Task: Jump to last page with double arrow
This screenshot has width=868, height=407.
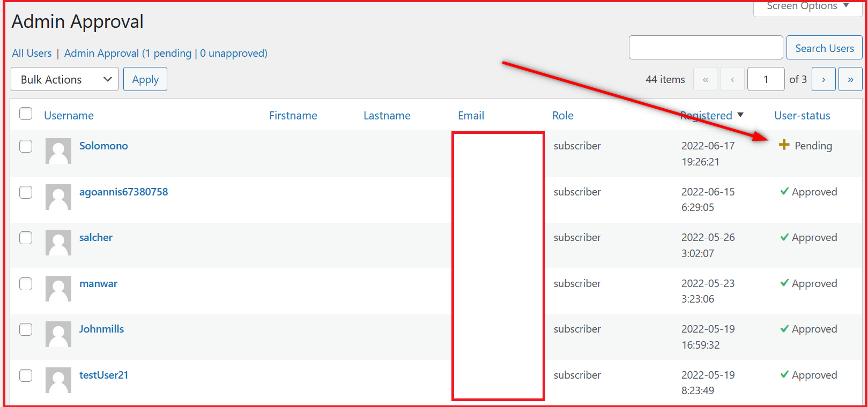Action: 850,79
